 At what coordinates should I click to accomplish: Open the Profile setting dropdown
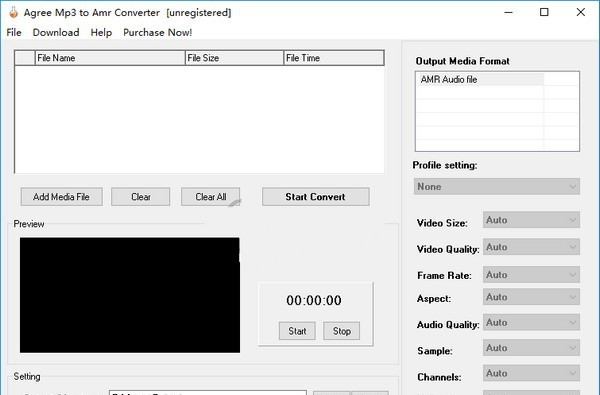coord(497,187)
